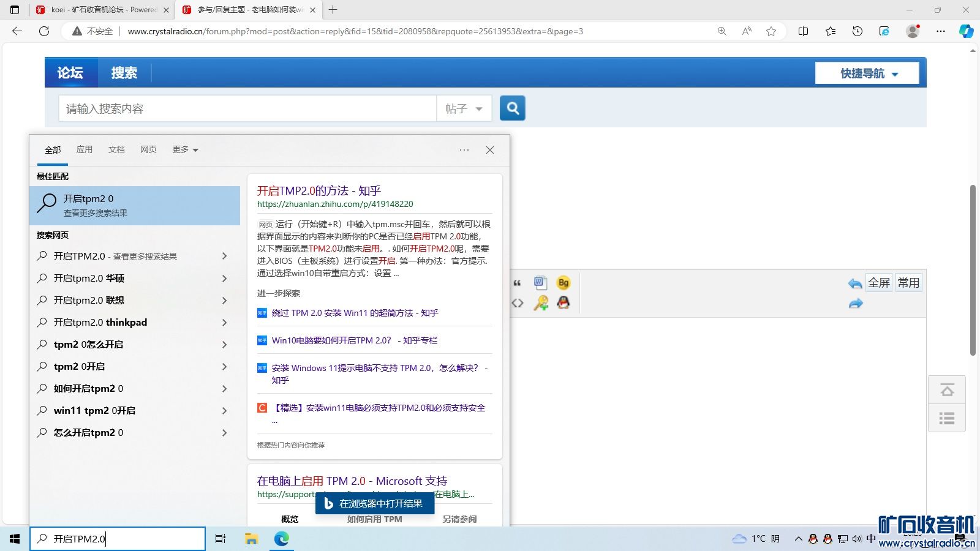Jump to page top with the side arrow button
The image size is (980, 551).
947,390
